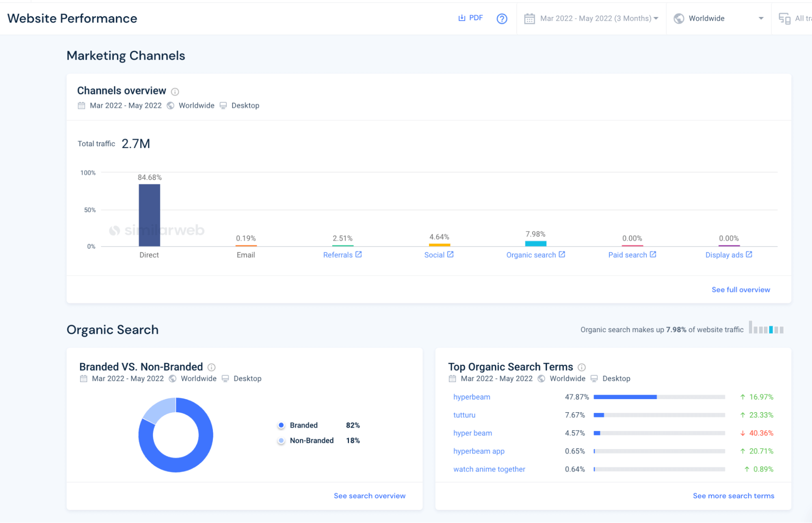Screen dimensions: 812x523
Task: Click the hyperbeam search term
Action: (472, 397)
